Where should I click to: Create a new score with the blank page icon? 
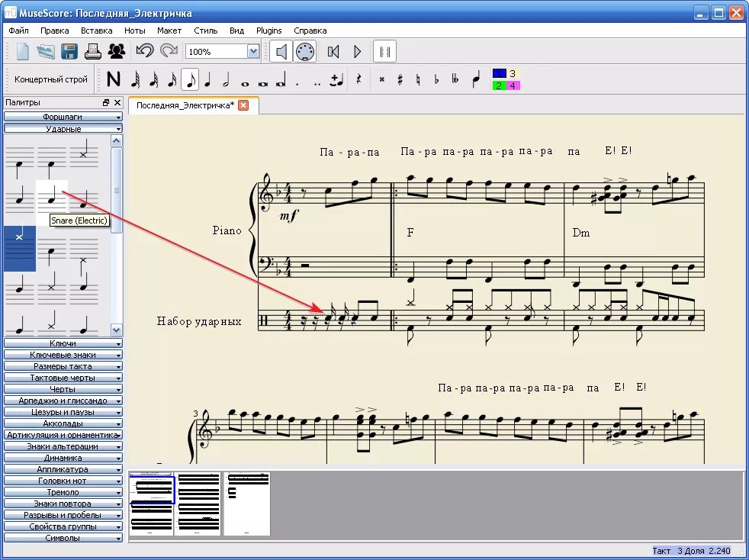pos(22,51)
